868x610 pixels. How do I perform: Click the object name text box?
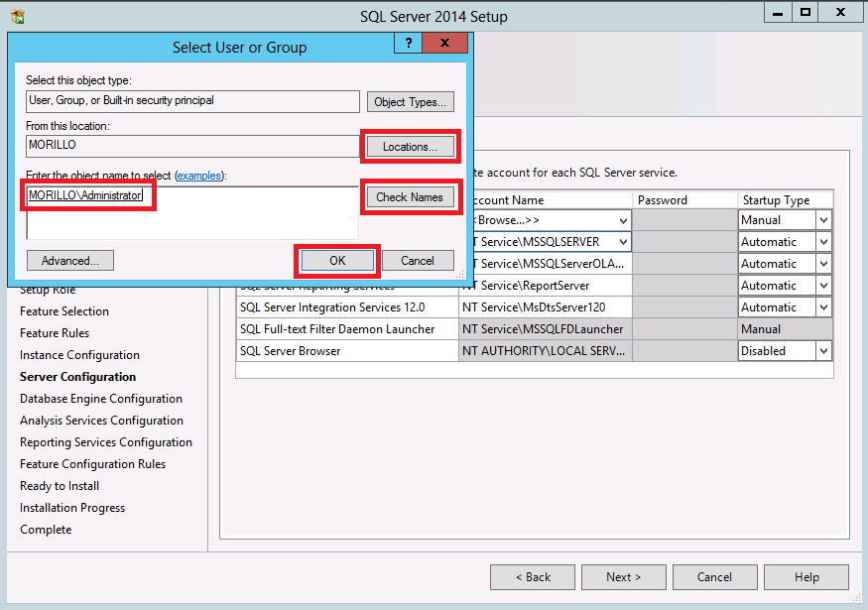tap(192, 212)
